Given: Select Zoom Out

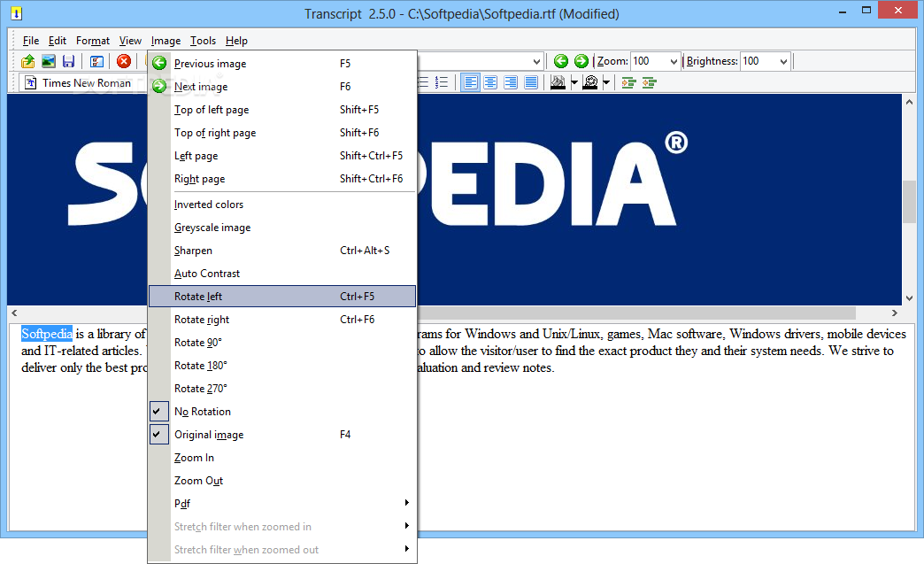Looking at the screenshot, I should [282, 480].
